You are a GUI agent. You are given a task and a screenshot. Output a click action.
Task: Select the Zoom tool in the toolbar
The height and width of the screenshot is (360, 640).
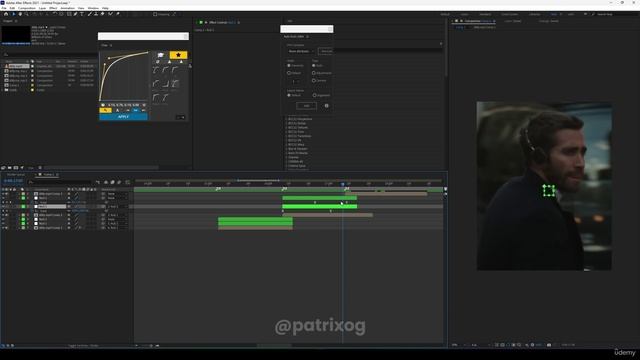coord(27,14)
